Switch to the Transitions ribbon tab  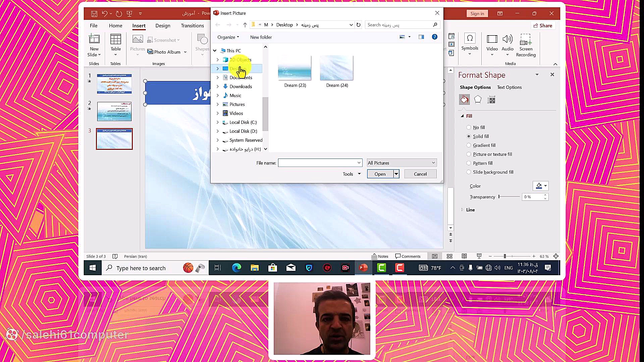pyautogui.click(x=192, y=25)
